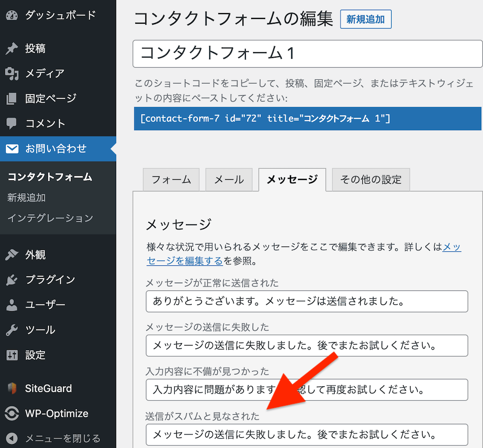Click the label 入力内容に不備が見つかった
483x448 pixels.
tap(207, 372)
